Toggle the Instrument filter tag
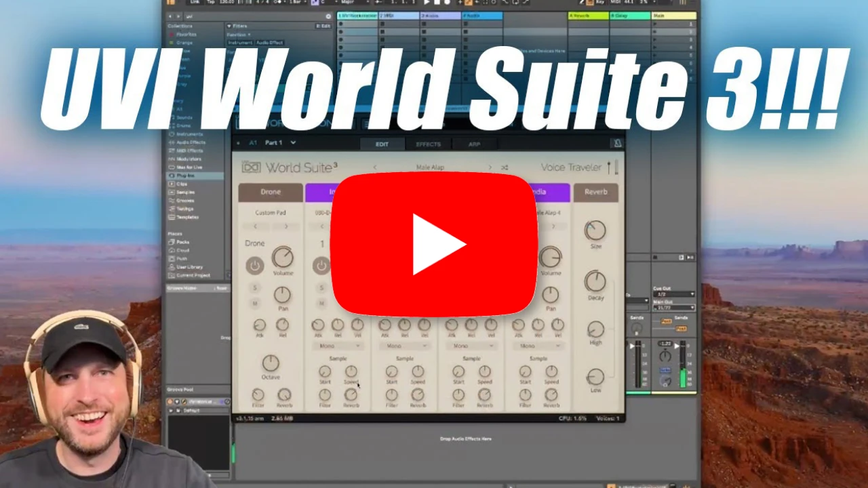This screenshot has width=868, height=488. point(240,43)
